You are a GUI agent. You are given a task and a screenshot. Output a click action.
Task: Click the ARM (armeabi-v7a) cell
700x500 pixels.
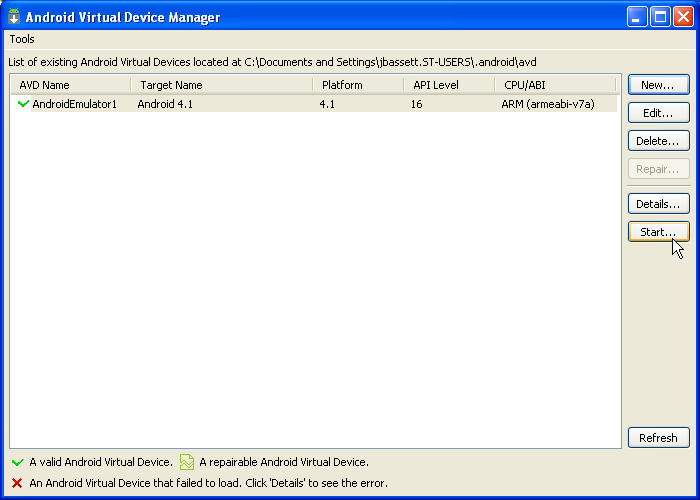(548, 104)
